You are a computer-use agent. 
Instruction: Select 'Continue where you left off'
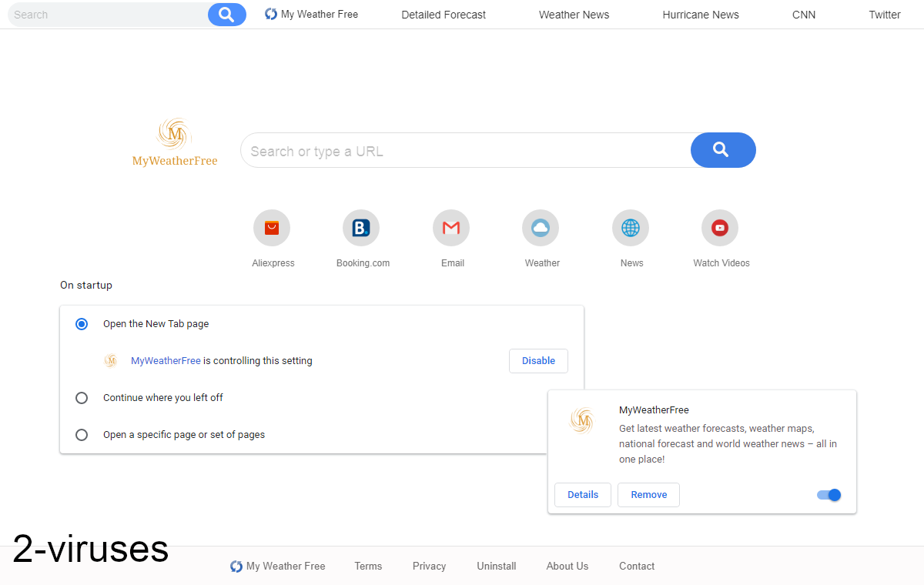(x=82, y=397)
